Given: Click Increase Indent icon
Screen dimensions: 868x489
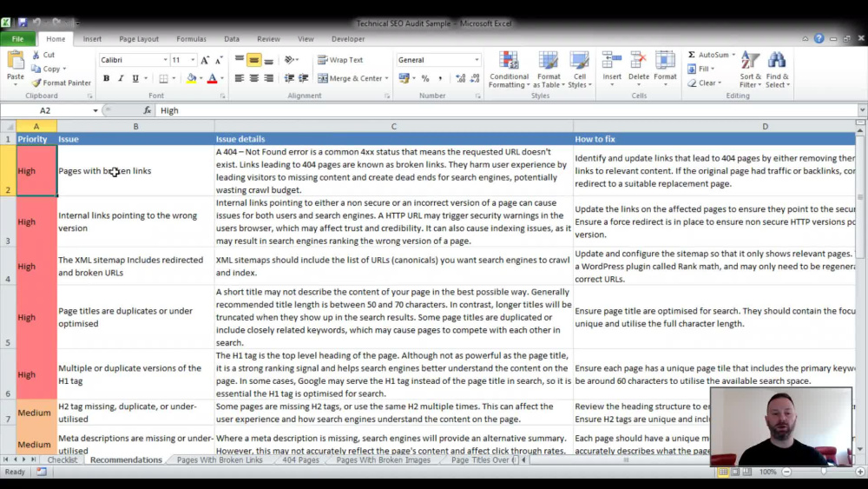Looking at the screenshot, I should (303, 79).
